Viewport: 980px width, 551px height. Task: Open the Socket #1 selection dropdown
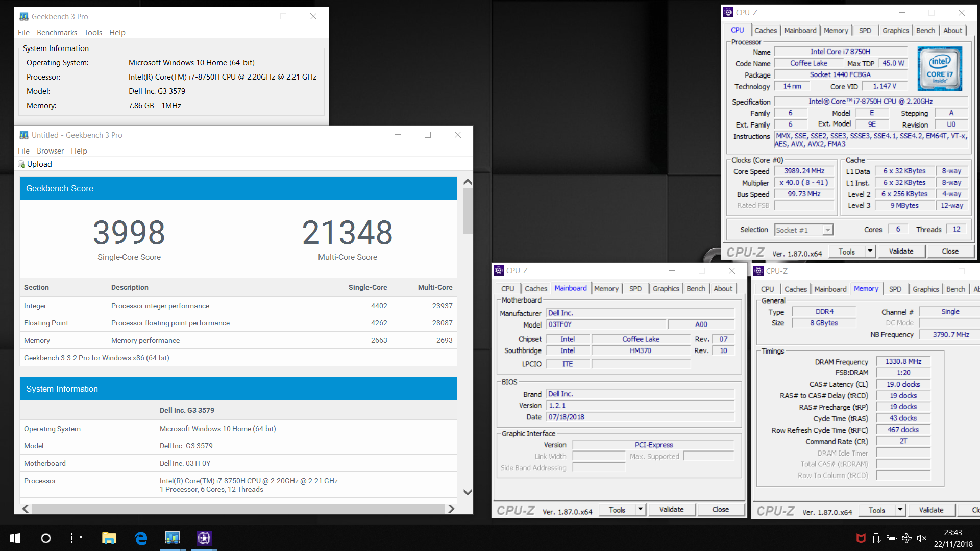click(x=804, y=230)
